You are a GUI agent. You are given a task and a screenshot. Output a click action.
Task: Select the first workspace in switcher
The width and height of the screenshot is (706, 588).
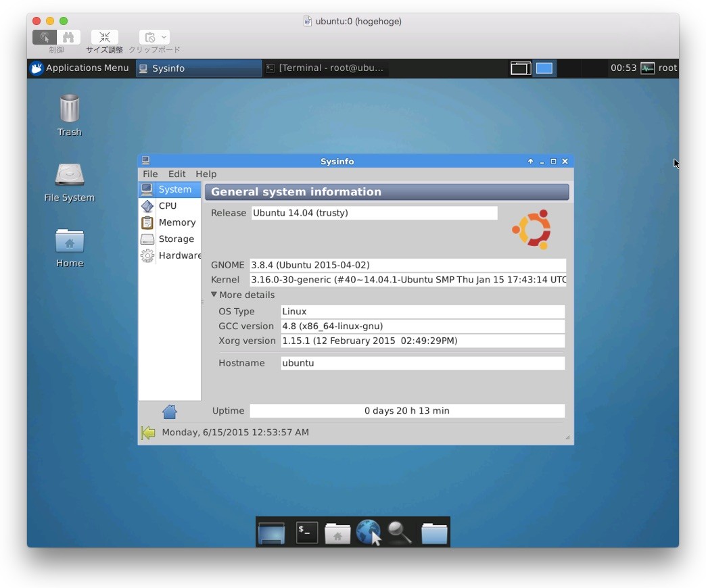coord(521,68)
